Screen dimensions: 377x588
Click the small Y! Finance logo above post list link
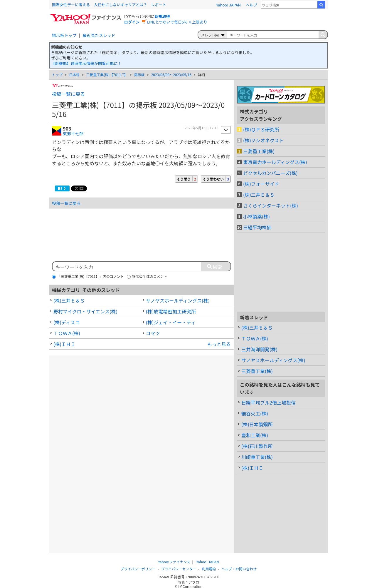coord(62,86)
